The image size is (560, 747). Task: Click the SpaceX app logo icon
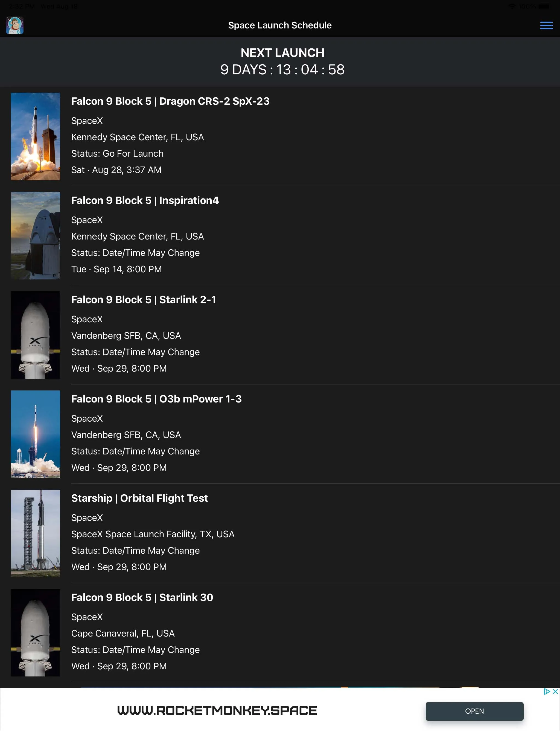tap(14, 25)
